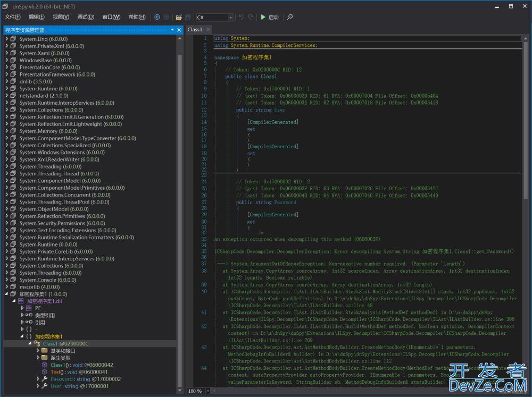The width and height of the screenshot is (532, 397).
Task: Expand the PE node
Action: (22, 308)
